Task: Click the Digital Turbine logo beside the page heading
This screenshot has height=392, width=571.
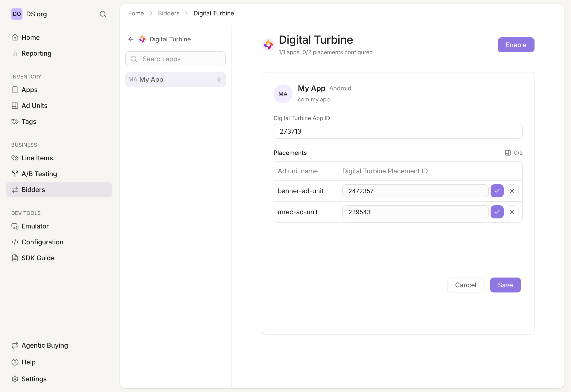Action: click(x=268, y=45)
